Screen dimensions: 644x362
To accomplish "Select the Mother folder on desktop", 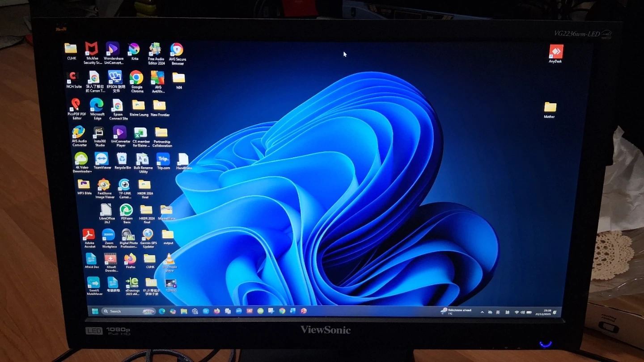I will tap(550, 108).
